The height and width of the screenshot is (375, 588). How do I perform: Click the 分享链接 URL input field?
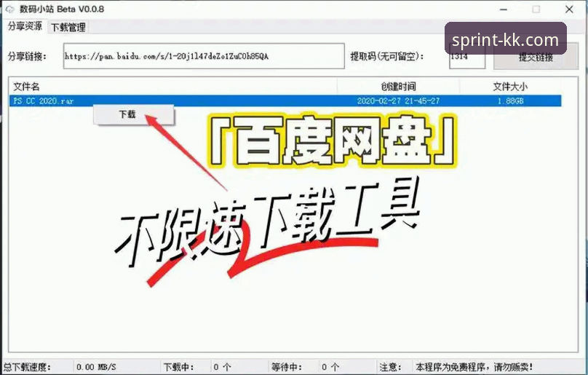click(x=204, y=56)
